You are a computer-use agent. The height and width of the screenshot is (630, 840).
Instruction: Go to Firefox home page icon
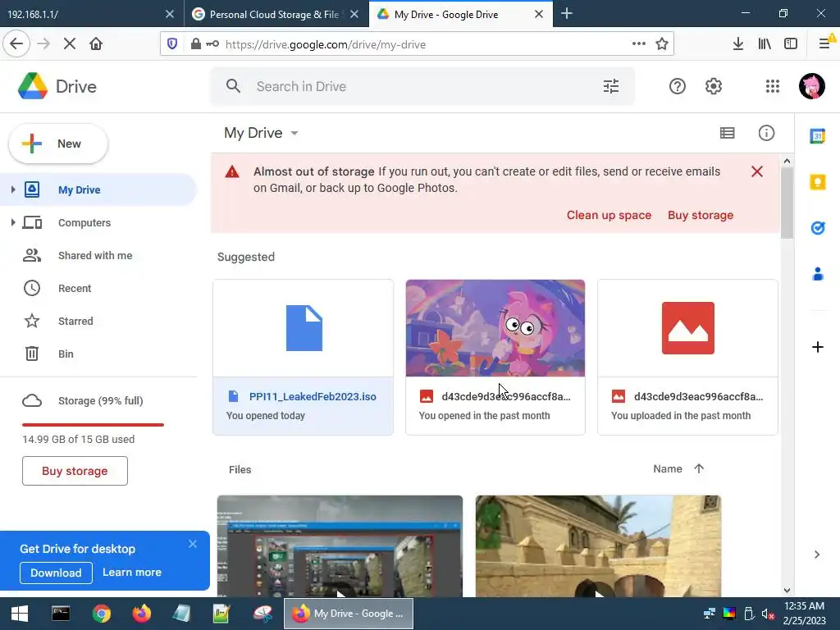(x=96, y=44)
